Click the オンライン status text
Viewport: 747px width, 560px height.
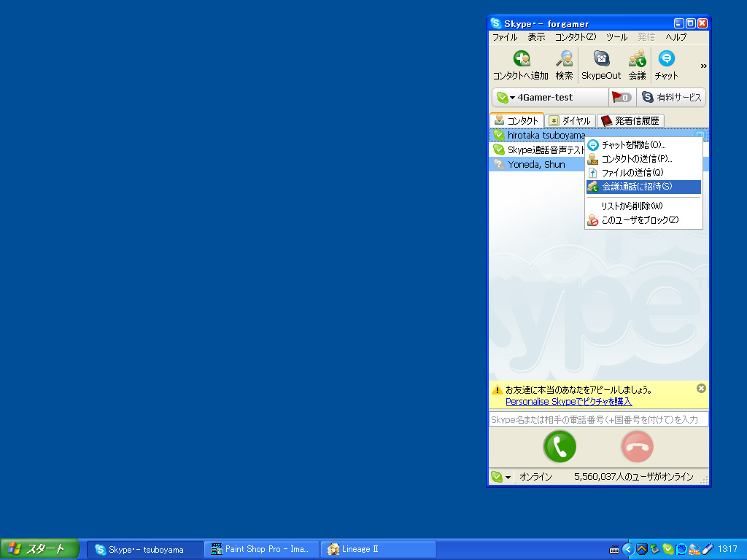click(535, 477)
